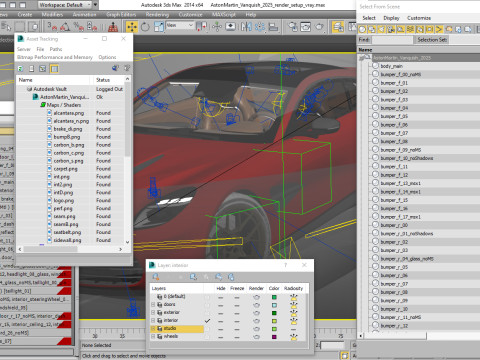Activate the Select and Move tool

pos(132,27)
